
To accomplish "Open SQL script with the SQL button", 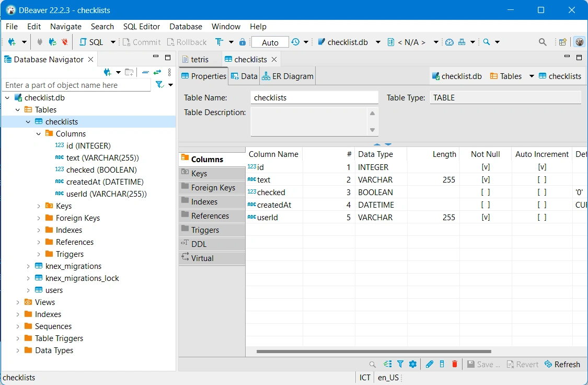I will click(91, 42).
